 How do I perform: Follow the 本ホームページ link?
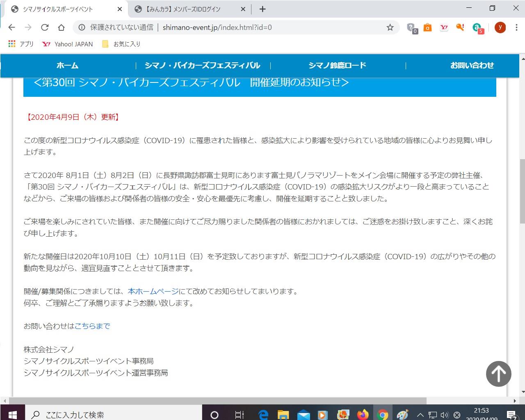pyautogui.click(x=153, y=291)
